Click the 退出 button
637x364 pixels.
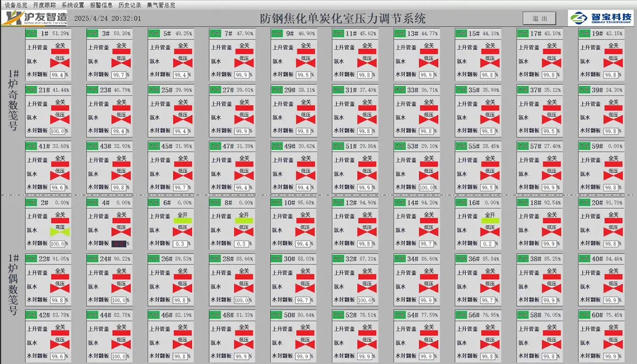click(539, 19)
